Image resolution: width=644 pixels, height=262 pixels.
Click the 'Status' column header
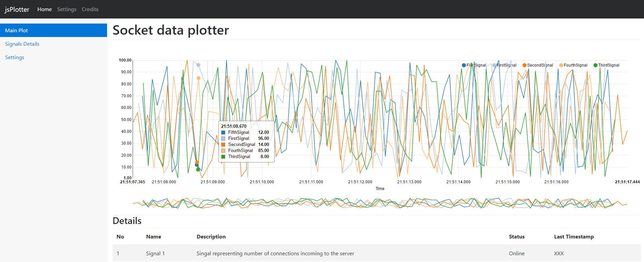[x=517, y=236]
